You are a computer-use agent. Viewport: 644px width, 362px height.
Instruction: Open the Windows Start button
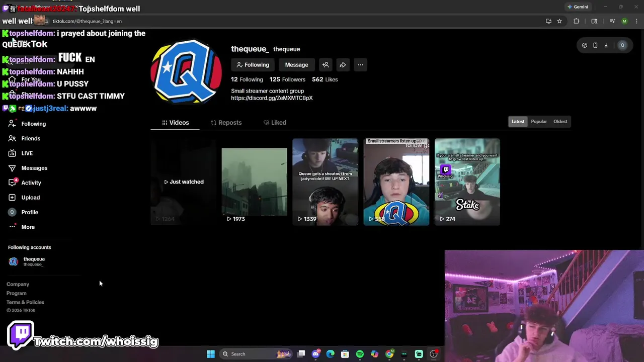pyautogui.click(x=211, y=354)
